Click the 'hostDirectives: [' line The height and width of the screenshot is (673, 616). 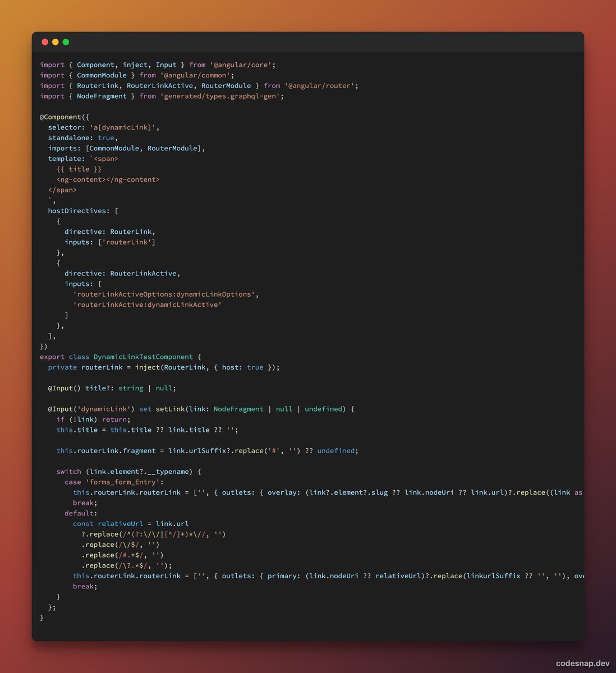(x=83, y=211)
